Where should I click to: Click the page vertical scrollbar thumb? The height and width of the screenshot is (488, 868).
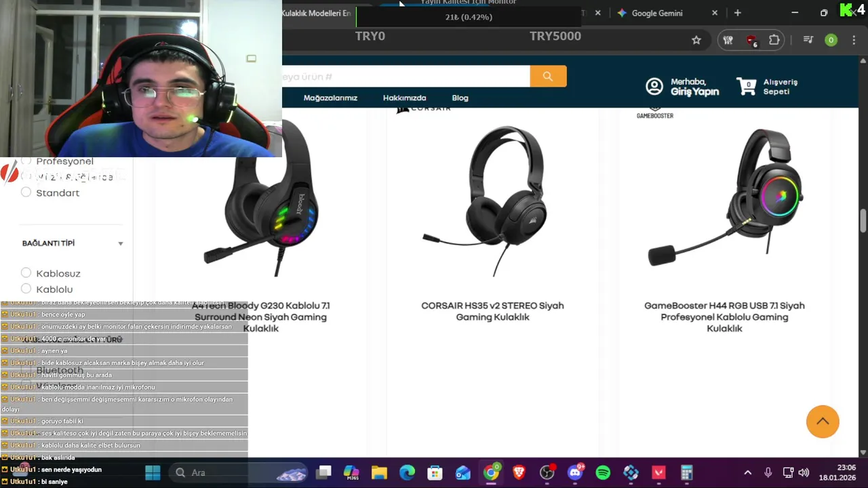pos(863,220)
